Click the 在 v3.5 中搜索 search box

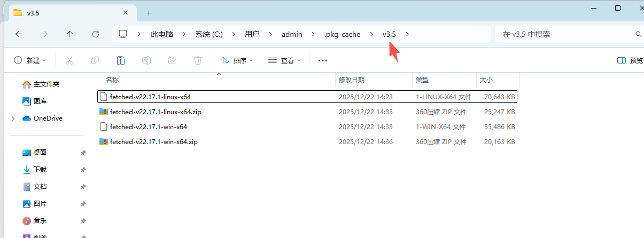click(x=567, y=34)
